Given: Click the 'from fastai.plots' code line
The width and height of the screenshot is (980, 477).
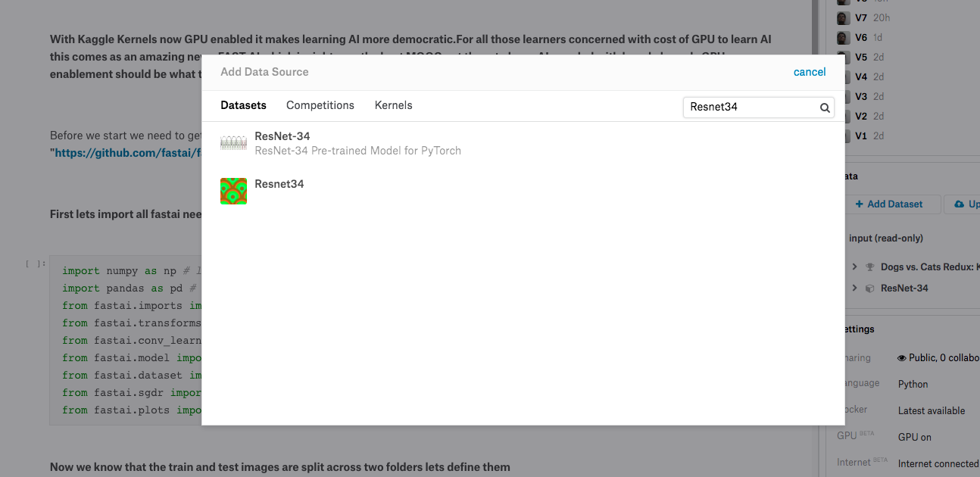Looking at the screenshot, I should pyautogui.click(x=131, y=410).
